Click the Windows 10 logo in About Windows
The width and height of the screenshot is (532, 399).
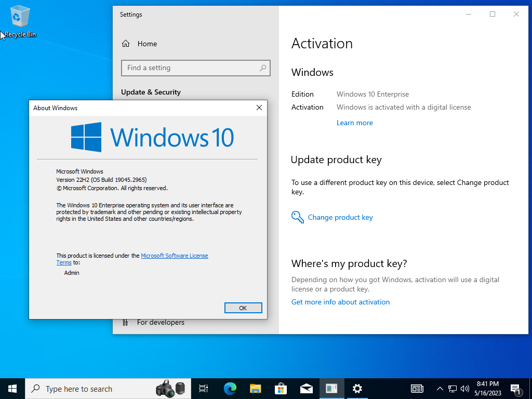click(x=152, y=137)
